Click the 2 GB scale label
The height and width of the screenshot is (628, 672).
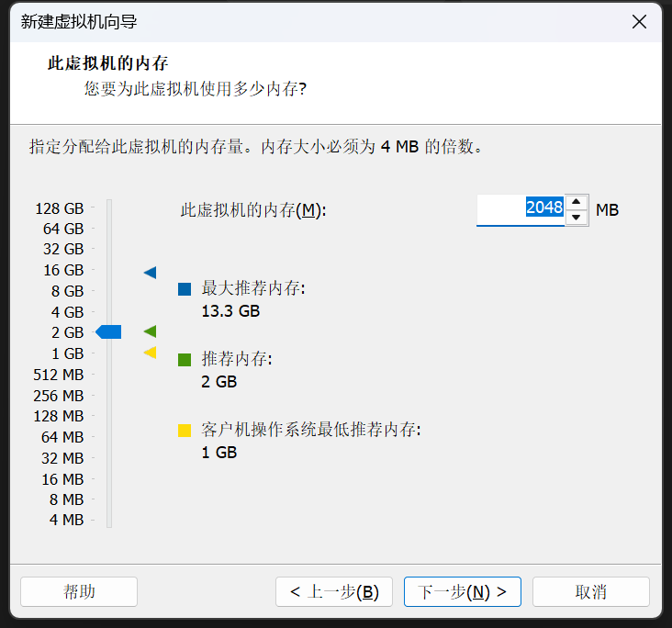point(67,332)
